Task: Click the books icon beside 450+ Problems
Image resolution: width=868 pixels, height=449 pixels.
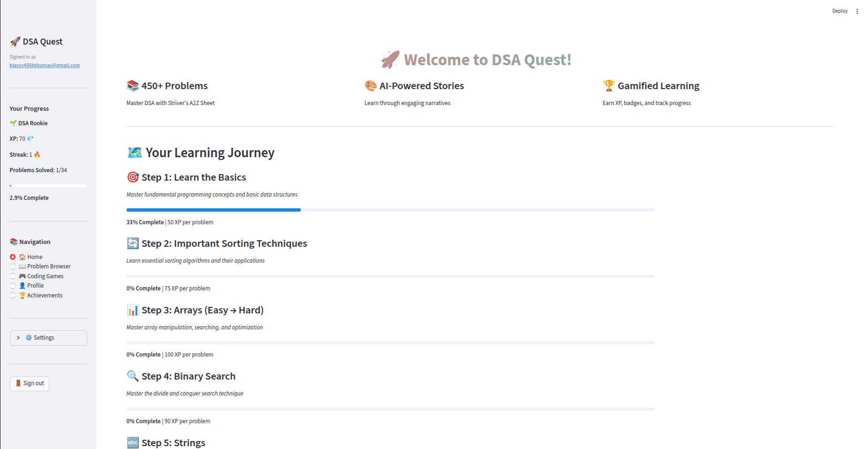Action: point(133,86)
